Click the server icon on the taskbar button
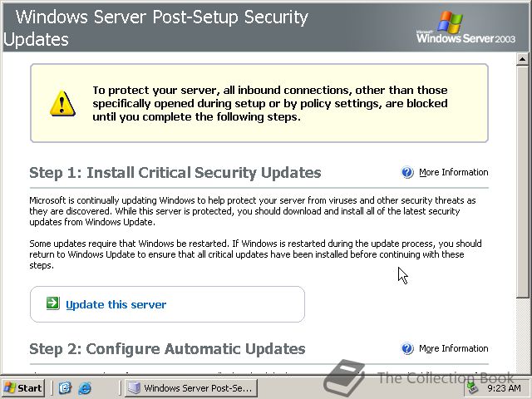The image size is (532, 399). click(135, 388)
